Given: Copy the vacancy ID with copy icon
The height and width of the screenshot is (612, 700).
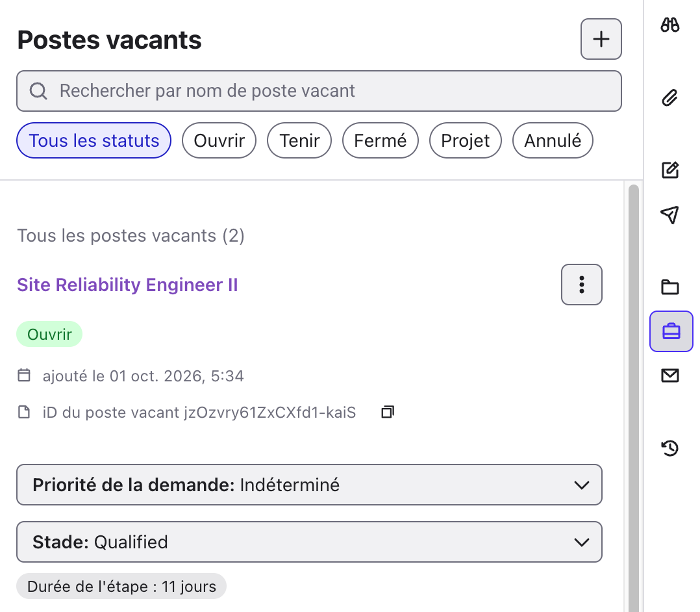Looking at the screenshot, I should (x=388, y=412).
